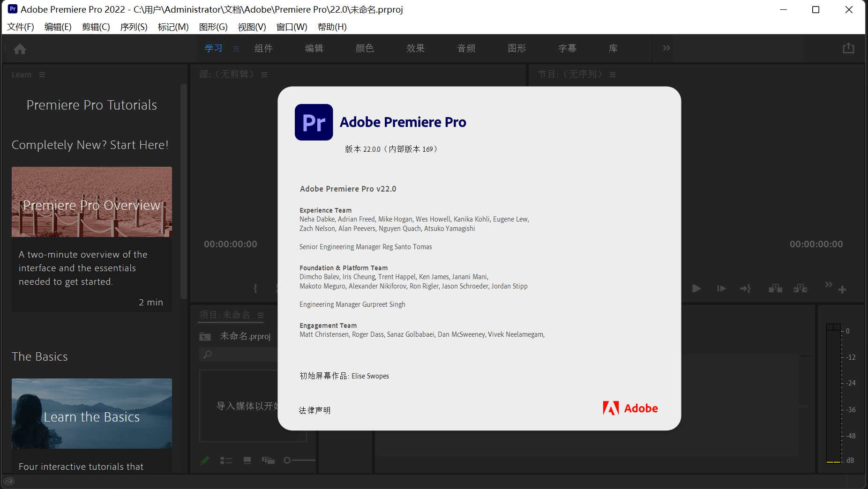Click the Creative Cloud status icon
This screenshot has width=868, height=489.
pos(9,481)
